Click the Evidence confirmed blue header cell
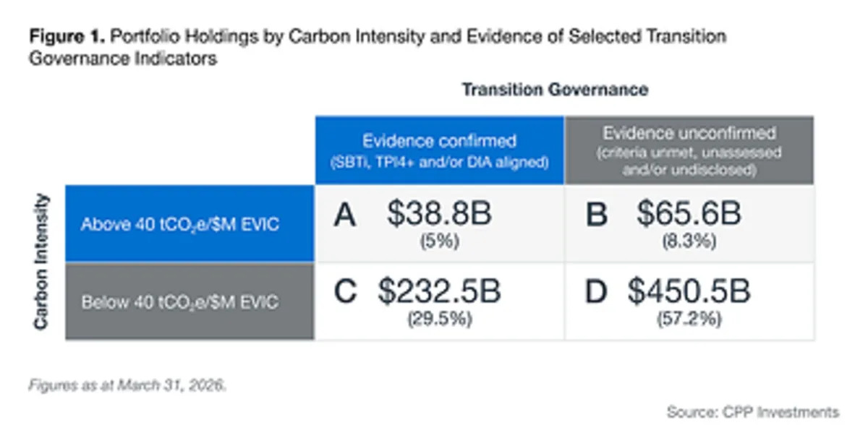Image resolution: width=868 pixels, height=446 pixels. (439, 150)
